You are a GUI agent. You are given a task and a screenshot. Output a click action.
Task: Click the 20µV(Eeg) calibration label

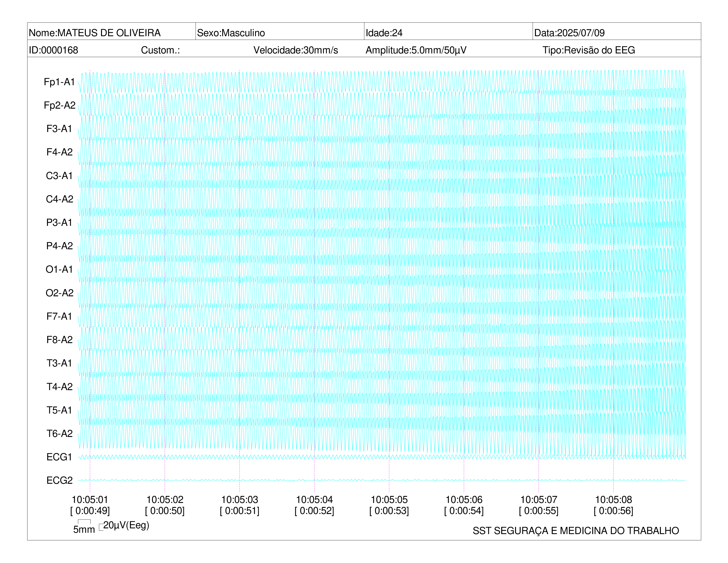click(x=126, y=525)
